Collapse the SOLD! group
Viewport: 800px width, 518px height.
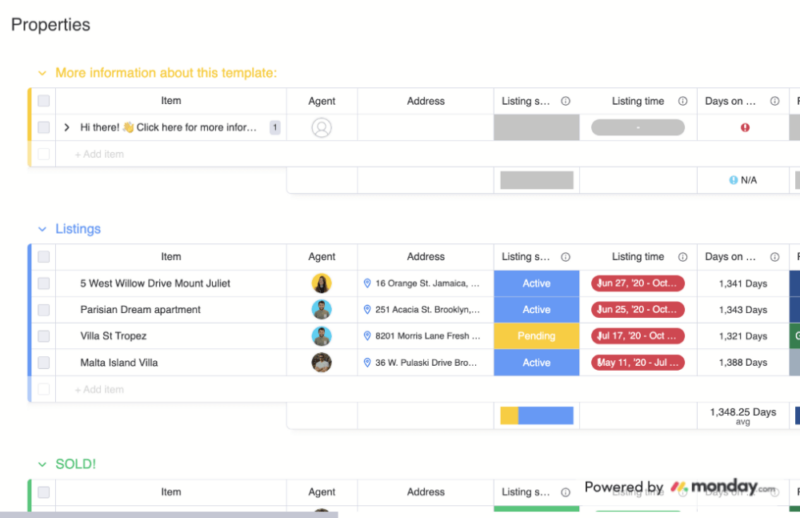42,464
